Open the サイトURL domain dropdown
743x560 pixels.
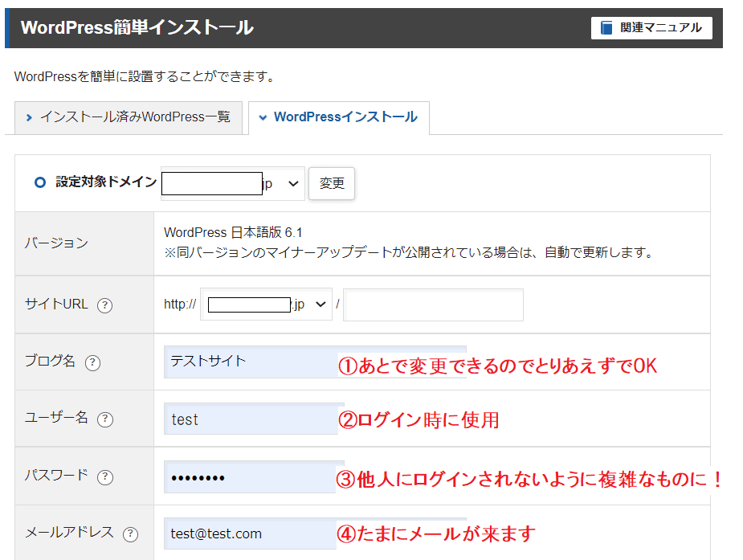pos(266,305)
